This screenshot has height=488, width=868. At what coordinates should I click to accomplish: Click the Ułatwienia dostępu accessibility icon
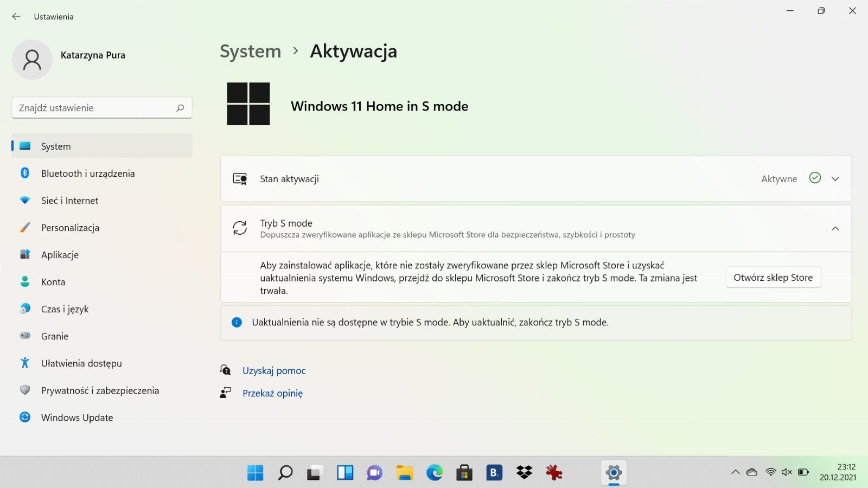tap(25, 363)
